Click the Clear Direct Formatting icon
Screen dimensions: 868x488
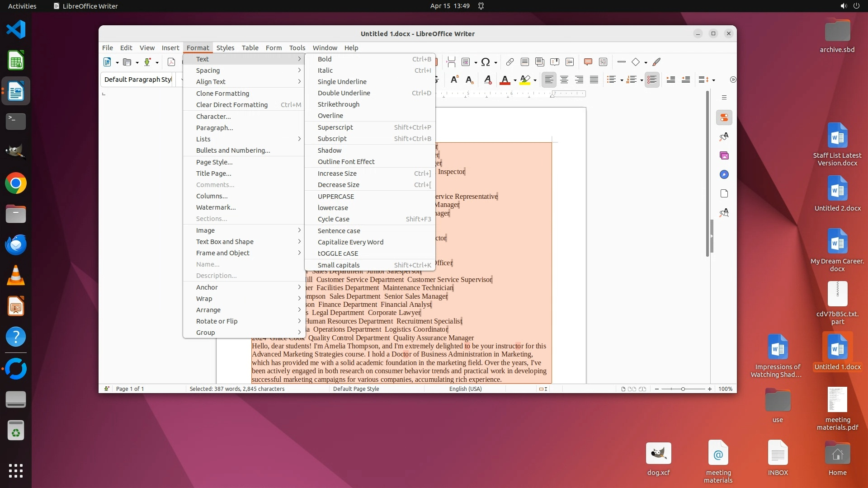point(487,80)
